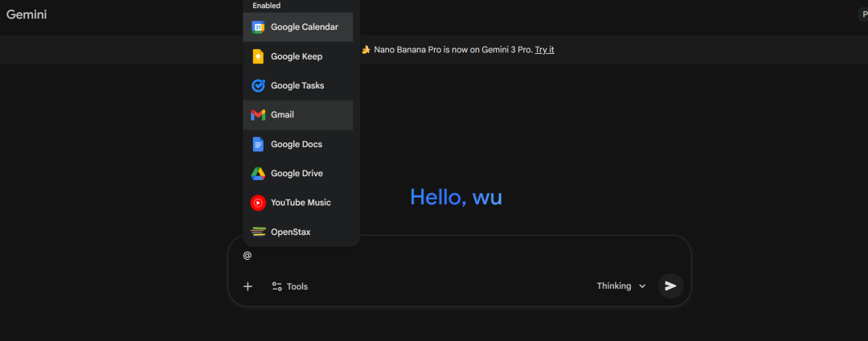Click the Enabled header label
This screenshot has height=341, width=868.
point(267,6)
